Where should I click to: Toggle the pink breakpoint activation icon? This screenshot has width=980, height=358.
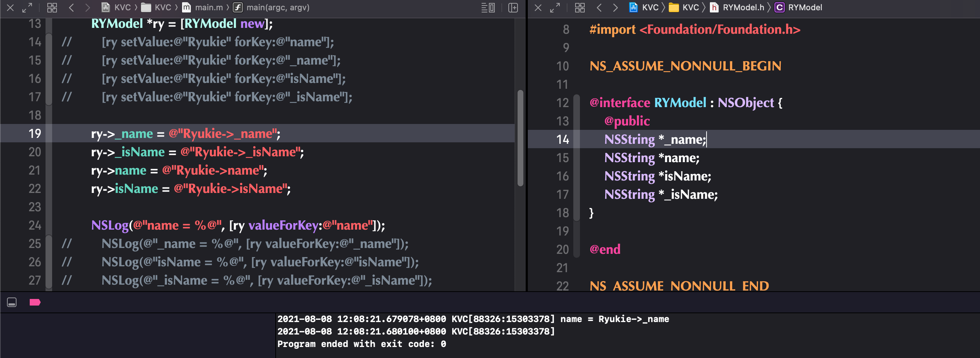(35, 303)
